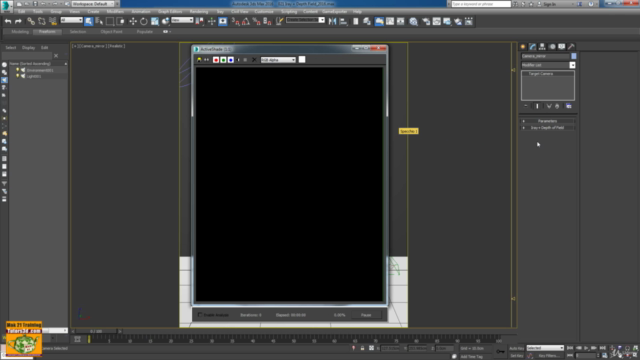Click the camera object color swatch
Image resolution: width=640 pixels, height=360 pixels.
pyautogui.click(x=573, y=56)
